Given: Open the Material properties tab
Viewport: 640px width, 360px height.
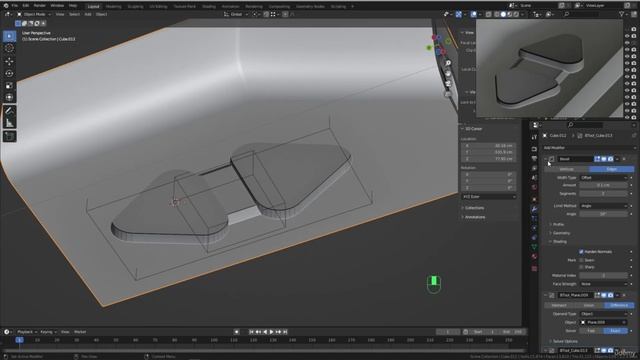Looking at the screenshot, I should coord(534,257).
